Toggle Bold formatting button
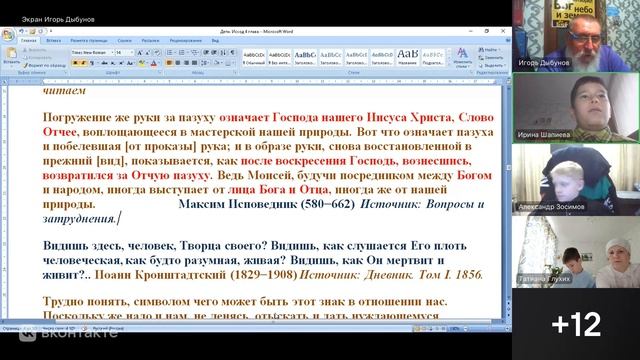 [76, 63]
